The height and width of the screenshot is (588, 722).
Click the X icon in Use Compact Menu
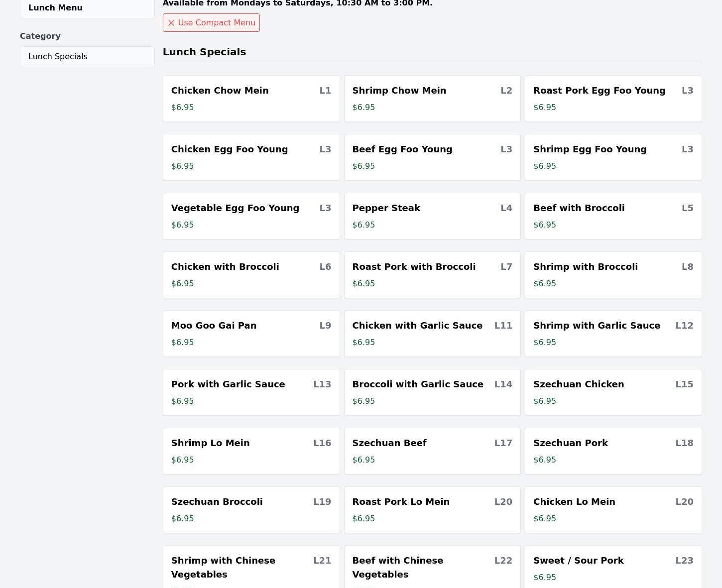point(171,23)
